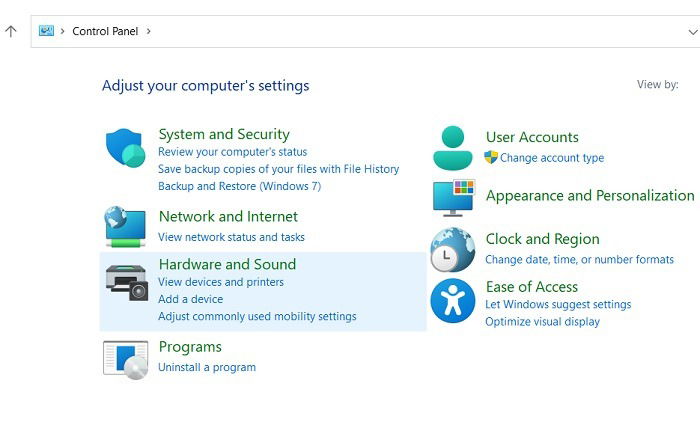Open the Hardware and Sound printer icon
Viewport: 700px width, 422px height.
127,283
